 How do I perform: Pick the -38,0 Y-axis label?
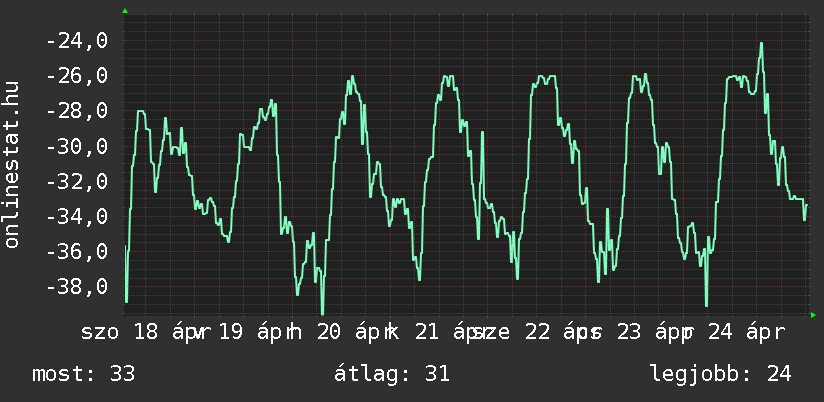75,286
